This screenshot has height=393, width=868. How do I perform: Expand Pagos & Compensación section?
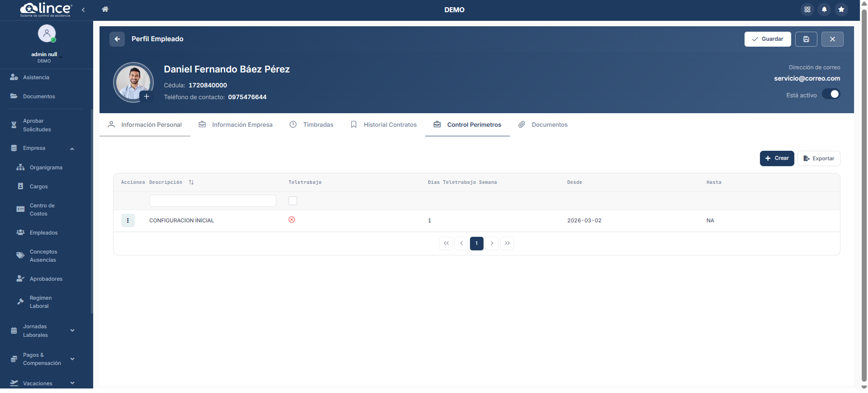point(72,359)
